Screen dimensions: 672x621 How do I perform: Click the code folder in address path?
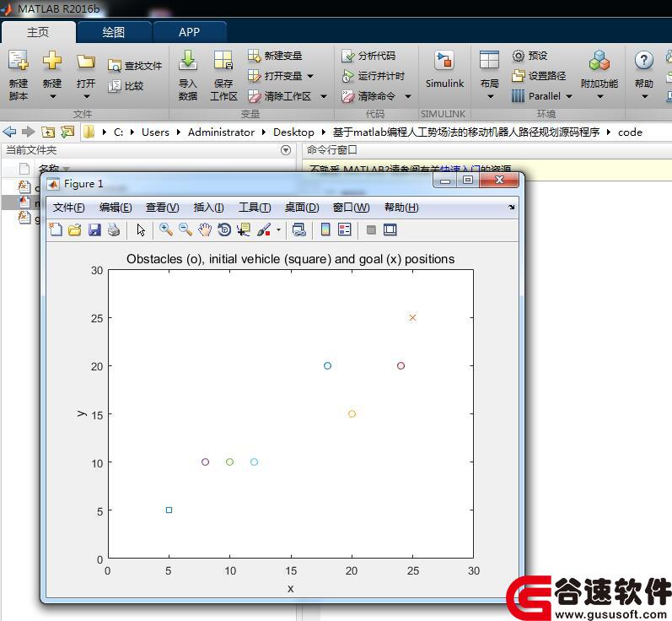pyautogui.click(x=630, y=132)
